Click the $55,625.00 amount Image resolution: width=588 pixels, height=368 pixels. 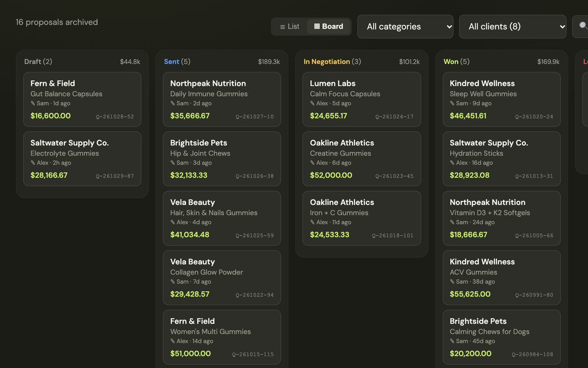[x=470, y=294]
